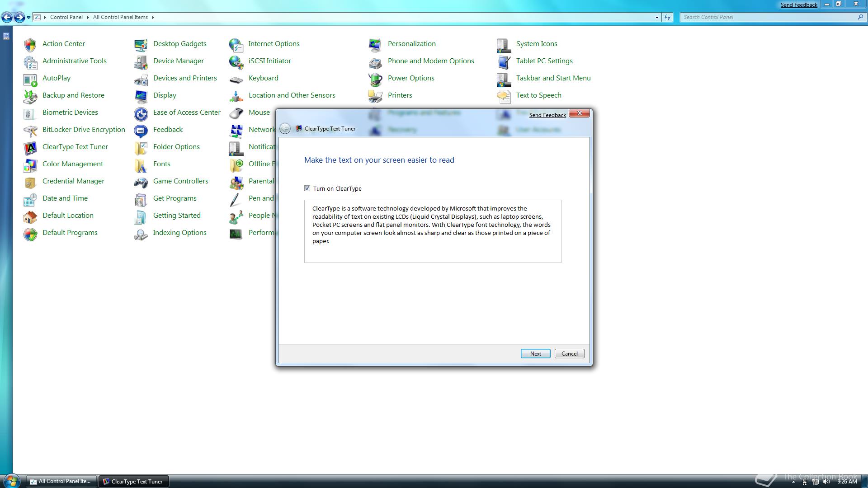The image size is (868, 488).
Task: Open Text to Speech icon
Action: [x=504, y=96]
